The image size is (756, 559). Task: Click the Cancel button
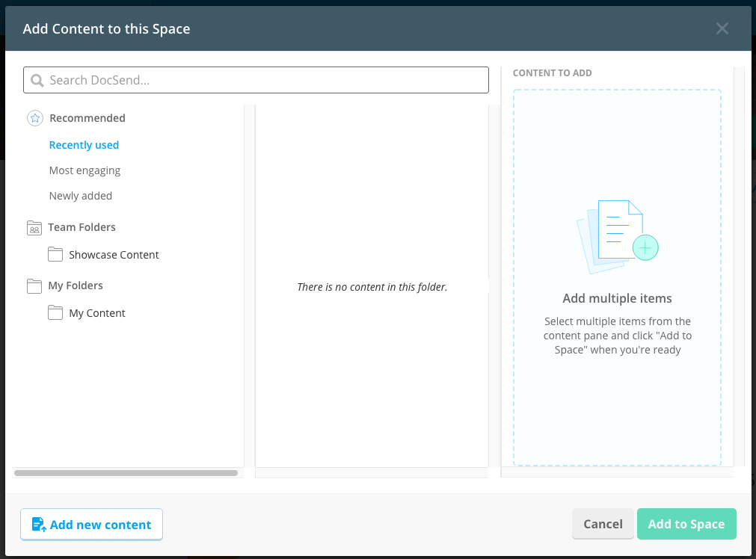point(603,524)
